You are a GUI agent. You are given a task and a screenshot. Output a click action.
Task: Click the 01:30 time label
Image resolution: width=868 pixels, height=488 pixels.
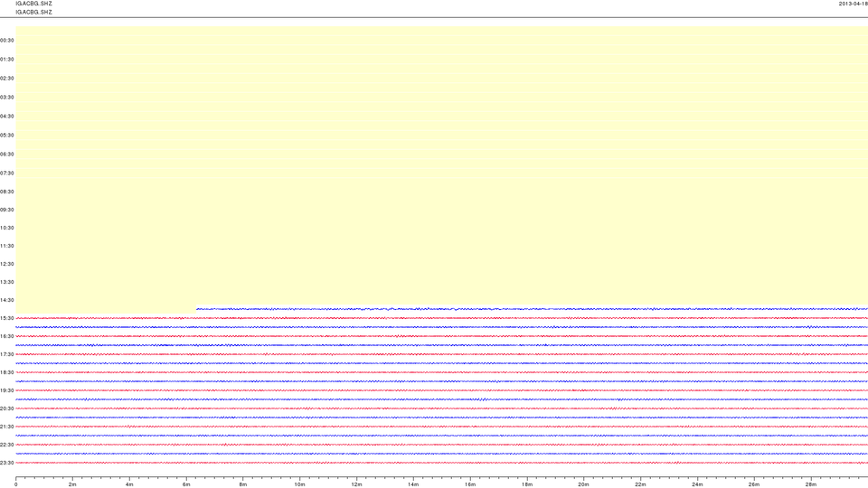pos(7,60)
